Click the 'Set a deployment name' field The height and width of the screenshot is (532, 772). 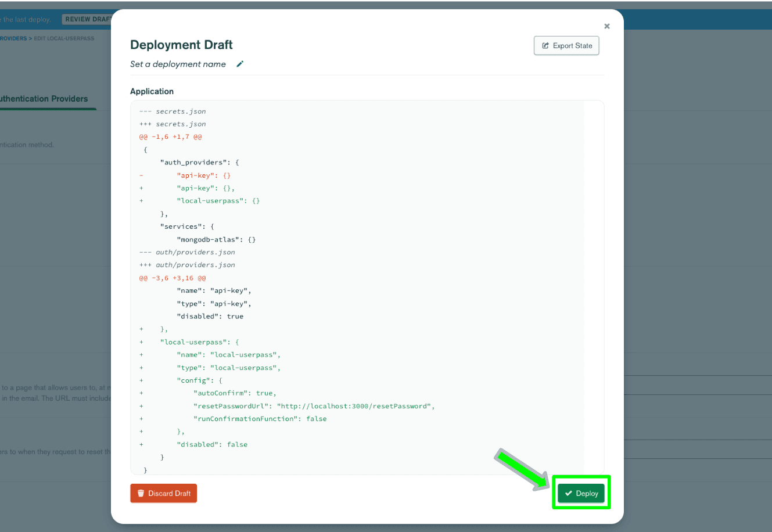[178, 64]
